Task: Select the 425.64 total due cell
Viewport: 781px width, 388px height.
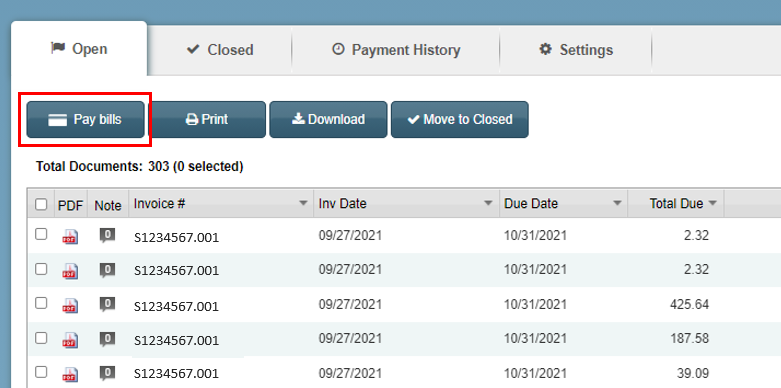Action: [690, 304]
